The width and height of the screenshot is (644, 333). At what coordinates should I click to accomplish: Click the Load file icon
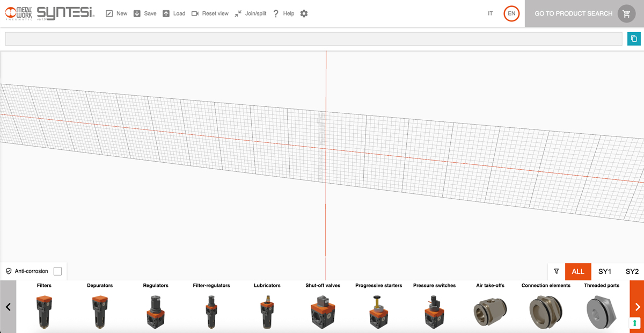pos(166,13)
